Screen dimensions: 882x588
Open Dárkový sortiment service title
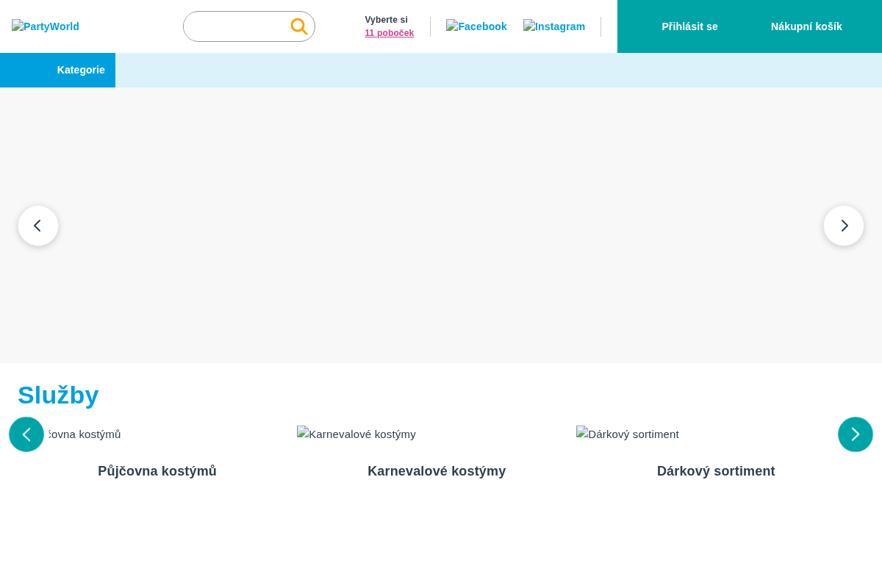tap(716, 471)
